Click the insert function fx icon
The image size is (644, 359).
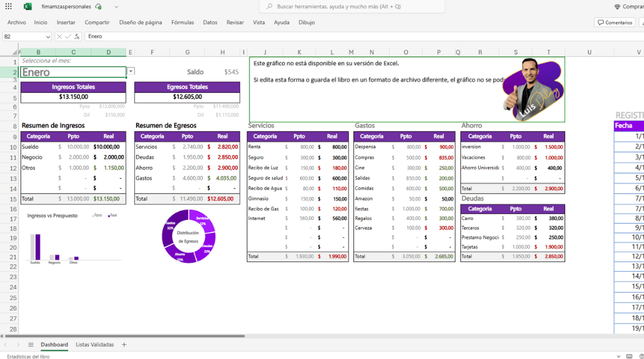[x=77, y=36]
